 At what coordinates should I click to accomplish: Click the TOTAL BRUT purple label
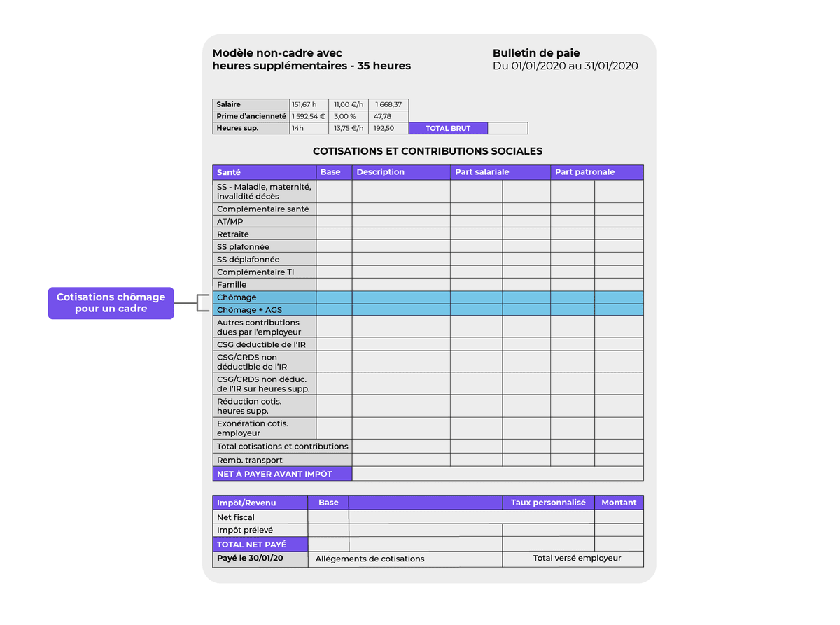[448, 129]
